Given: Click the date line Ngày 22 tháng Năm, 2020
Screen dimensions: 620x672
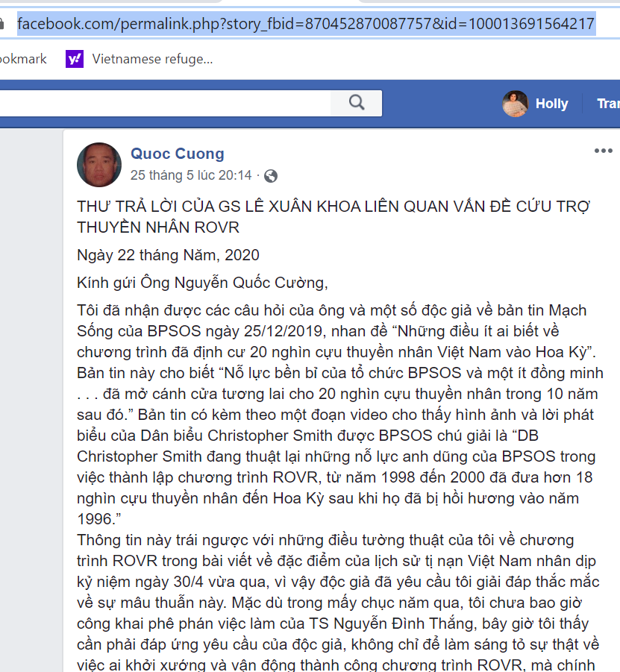Looking at the screenshot, I should (x=168, y=255).
